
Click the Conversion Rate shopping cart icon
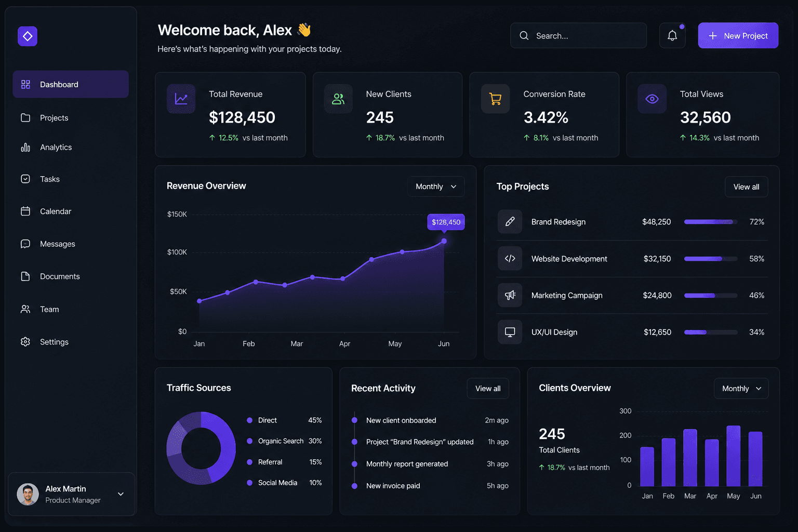click(496, 99)
